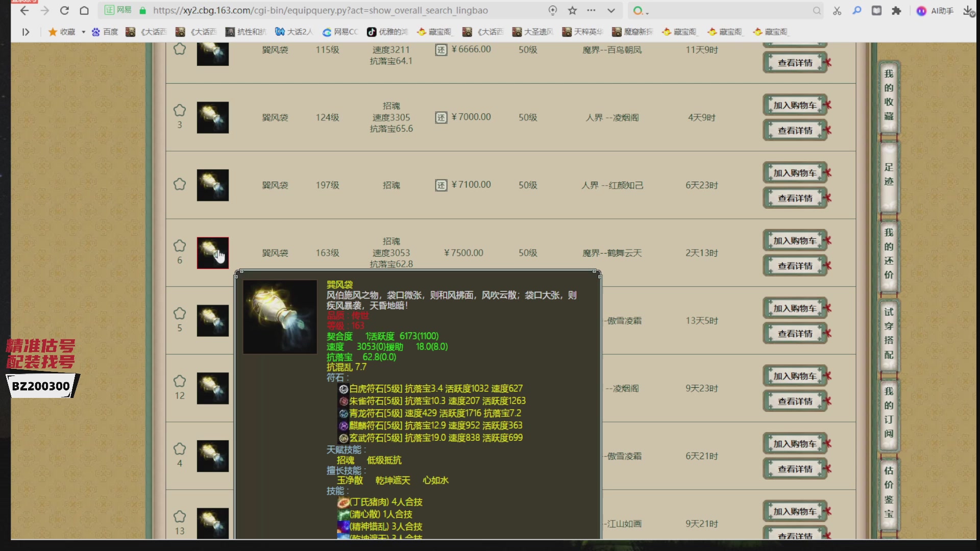
Task: Add the 13天5时 listing to cart
Action: [x=795, y=308]
